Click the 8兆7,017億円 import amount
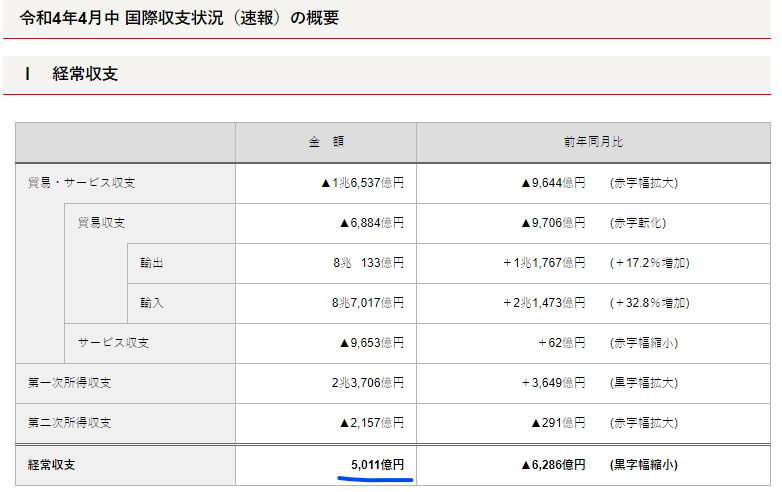782x492 pixels. click(x=368, y=303)
